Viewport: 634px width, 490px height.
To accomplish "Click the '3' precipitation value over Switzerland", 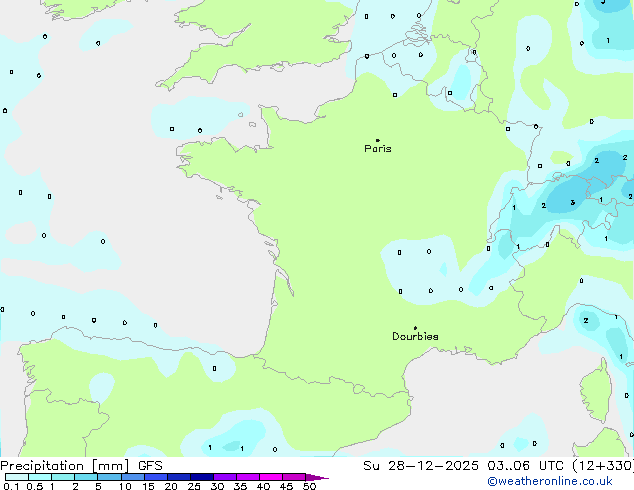I will [573, 203].
